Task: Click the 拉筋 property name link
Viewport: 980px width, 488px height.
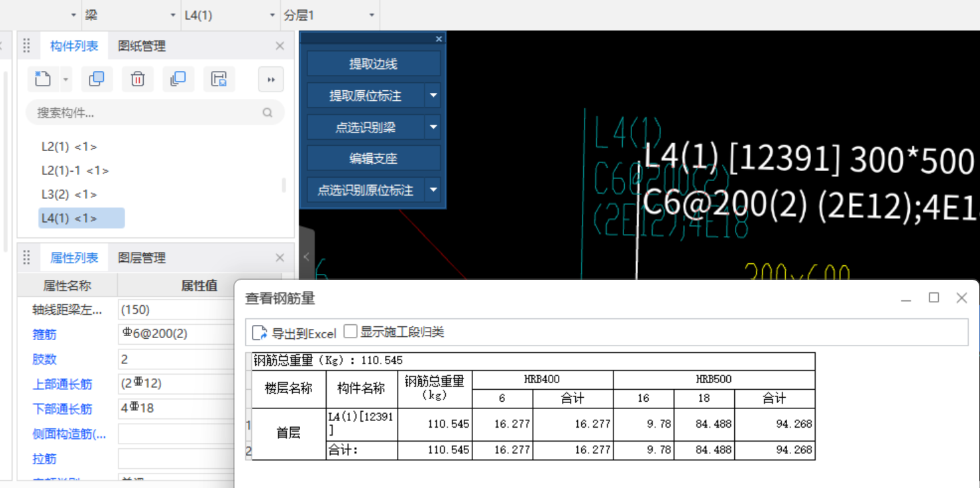Action: (x=44, y=459)
